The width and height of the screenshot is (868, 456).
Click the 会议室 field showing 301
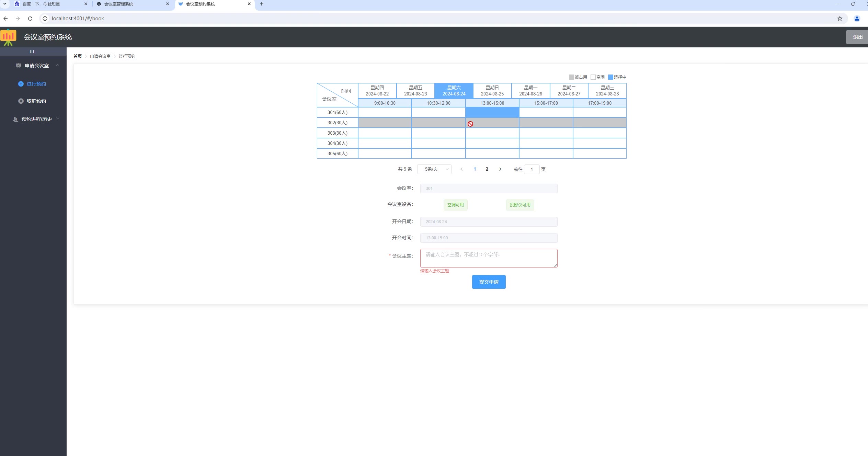coord(489,189)
